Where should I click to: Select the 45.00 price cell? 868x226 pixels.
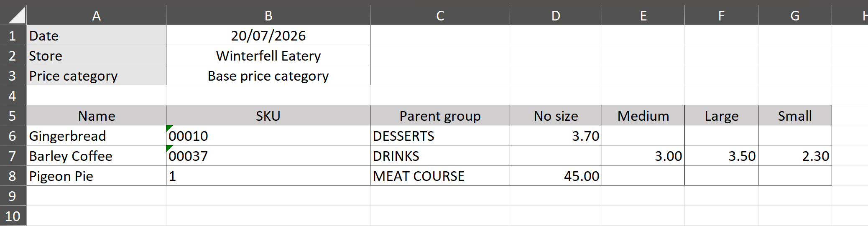click(x=556, y=175)
